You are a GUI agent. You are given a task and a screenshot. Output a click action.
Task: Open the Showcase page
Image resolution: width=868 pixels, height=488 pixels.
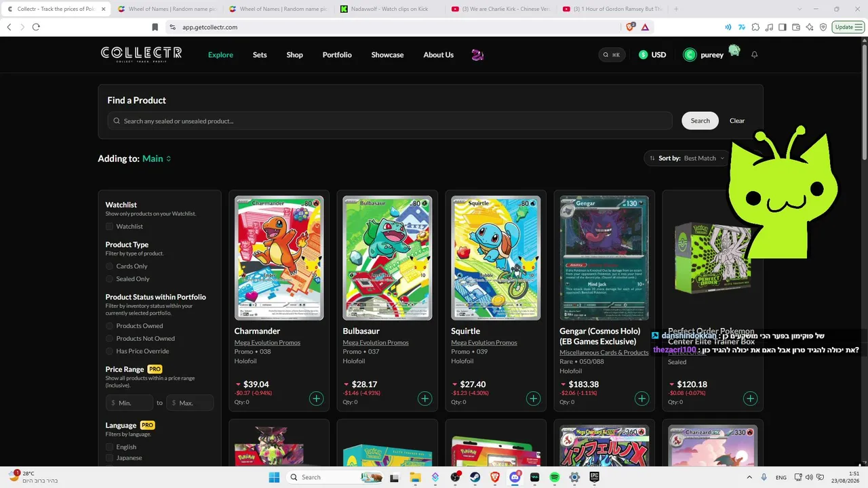point(387,55)
